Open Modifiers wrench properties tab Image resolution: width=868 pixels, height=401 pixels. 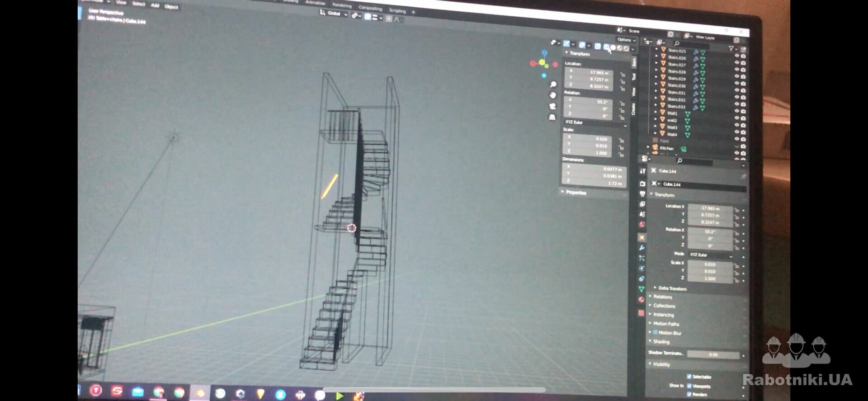[x=642, y=248]
